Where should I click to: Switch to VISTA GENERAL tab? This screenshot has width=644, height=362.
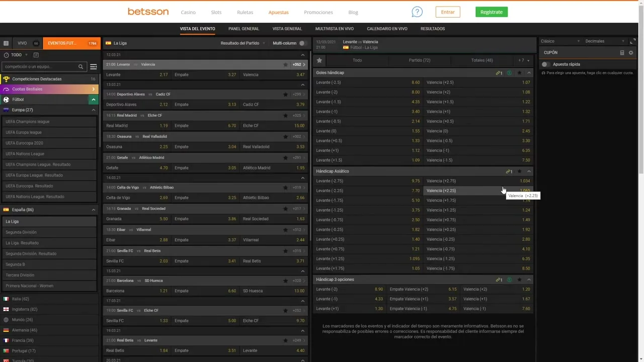click(287, 29)
